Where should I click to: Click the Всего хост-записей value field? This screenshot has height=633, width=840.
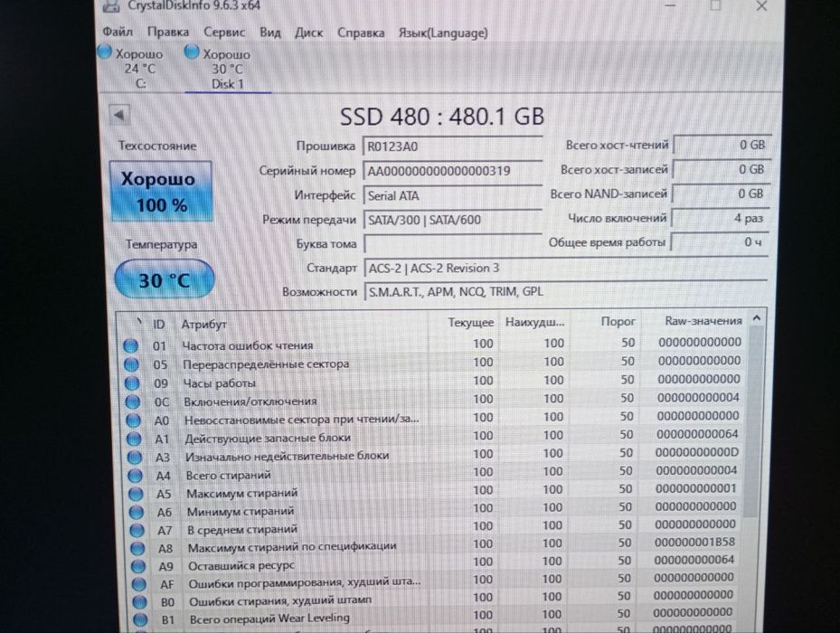coord(721,169)
